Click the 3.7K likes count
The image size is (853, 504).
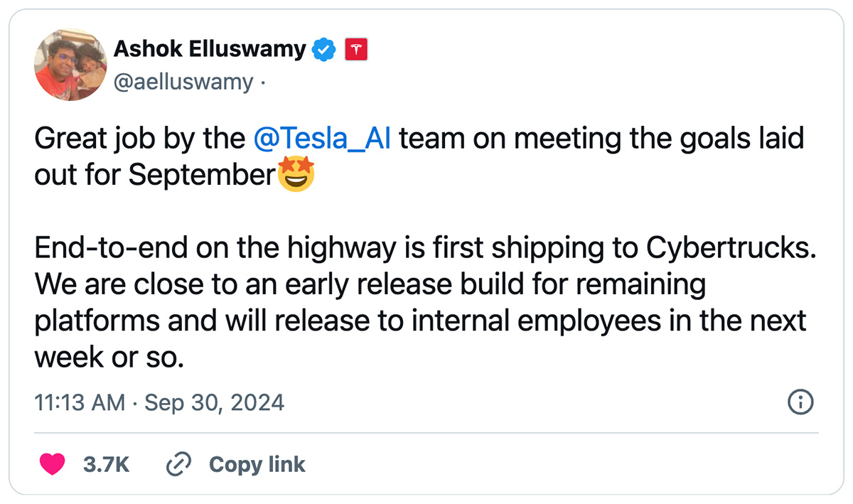tap(106, 465)
